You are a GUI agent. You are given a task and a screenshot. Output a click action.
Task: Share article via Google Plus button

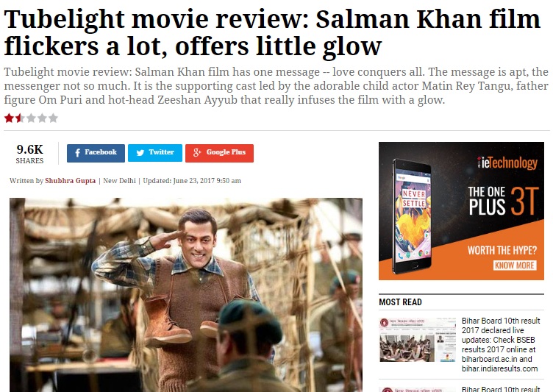(219, 153)
